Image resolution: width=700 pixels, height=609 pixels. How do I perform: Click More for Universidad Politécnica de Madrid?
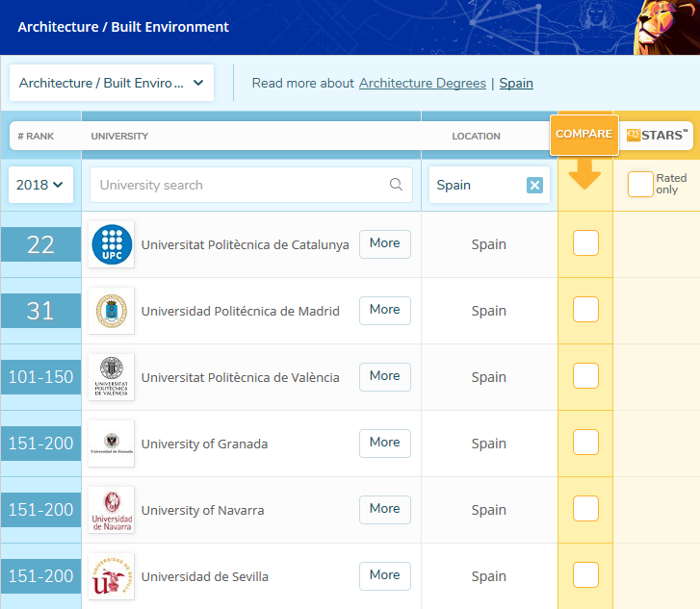pyautogui.click(x=385, y=311)
